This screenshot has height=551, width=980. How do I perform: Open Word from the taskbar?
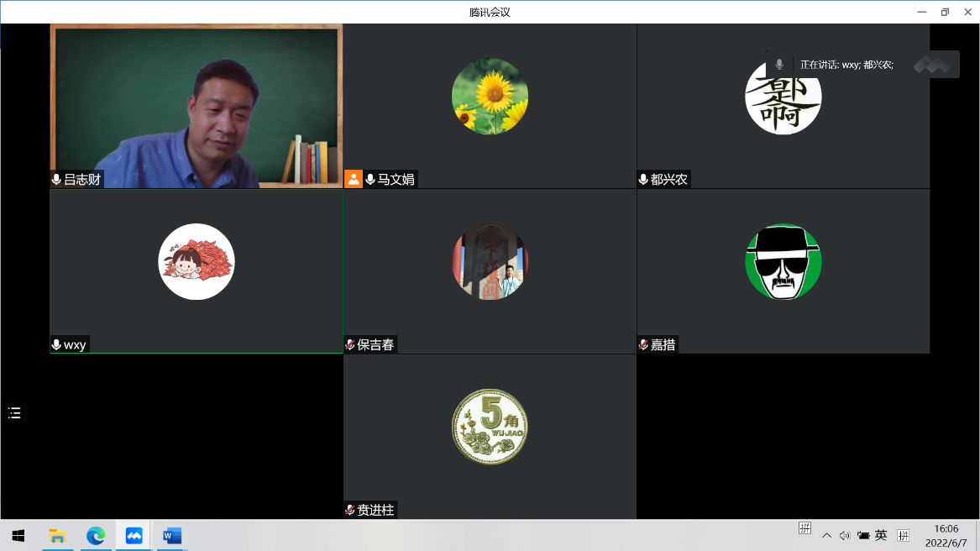pos(172,536)
